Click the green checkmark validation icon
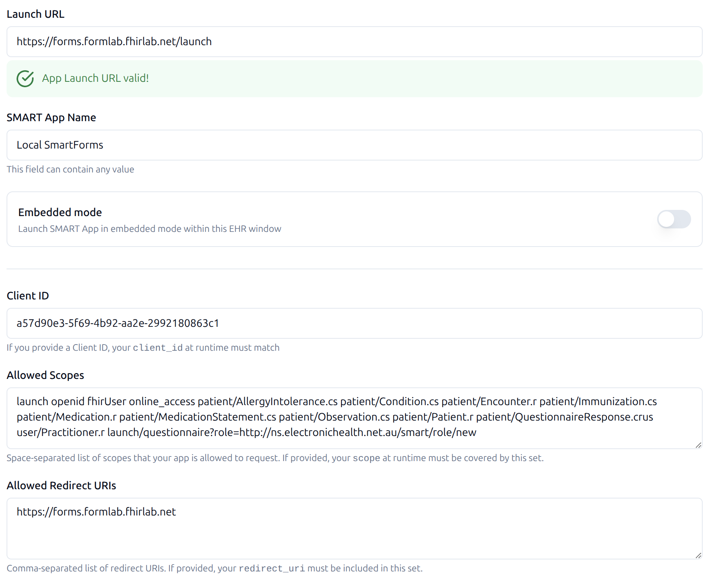Screen dimensions: 710x588 25,78
